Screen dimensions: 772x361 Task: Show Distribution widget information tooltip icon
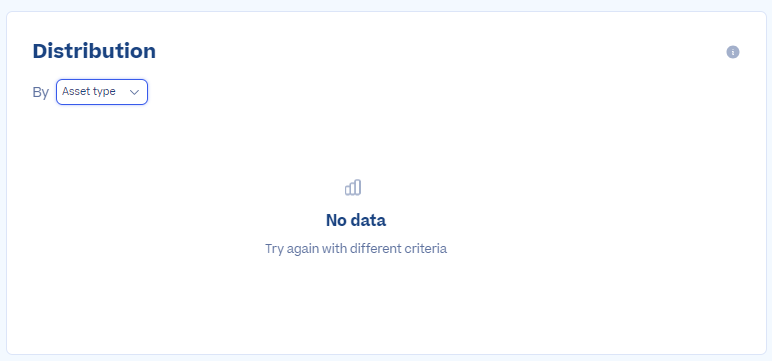pos(733,52)
